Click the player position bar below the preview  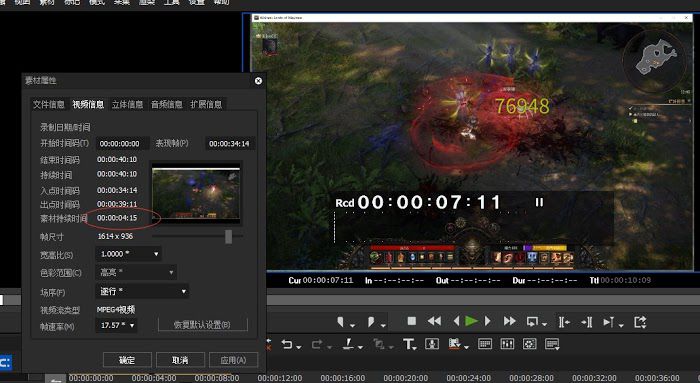[x=483, y=300]
